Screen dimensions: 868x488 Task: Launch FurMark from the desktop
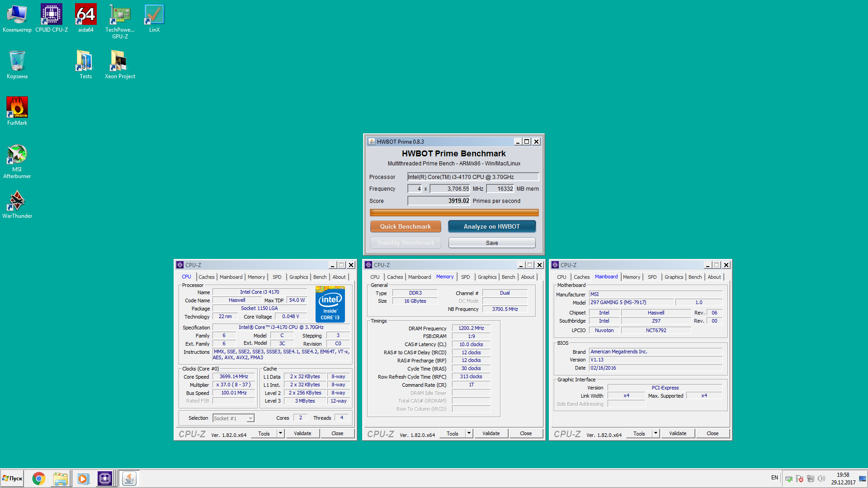17,111
